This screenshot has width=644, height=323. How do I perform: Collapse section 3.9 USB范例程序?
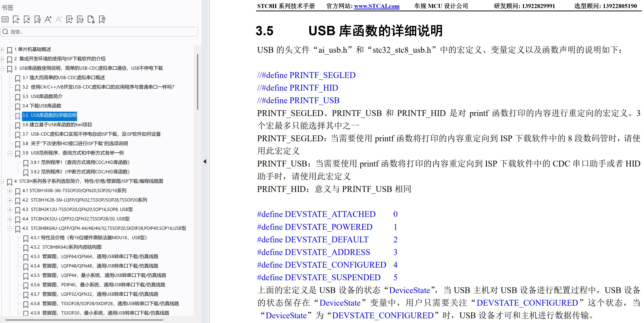pyautogui.click(x=10, y=153)
